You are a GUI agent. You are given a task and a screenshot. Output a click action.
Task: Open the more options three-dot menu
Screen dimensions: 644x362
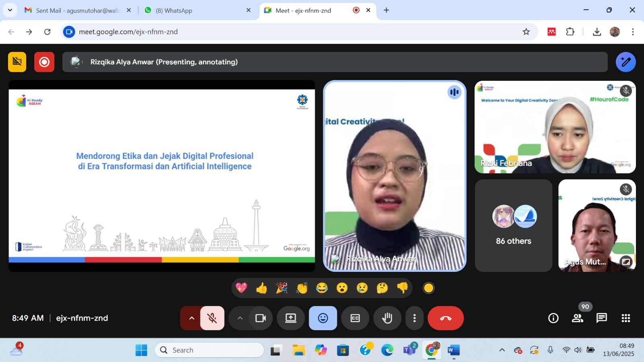(x=414, y=318)
